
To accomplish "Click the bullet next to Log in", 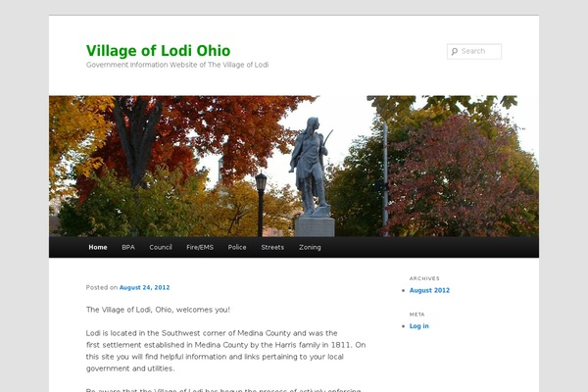I will pyautogui.click(x=404, y=326).
